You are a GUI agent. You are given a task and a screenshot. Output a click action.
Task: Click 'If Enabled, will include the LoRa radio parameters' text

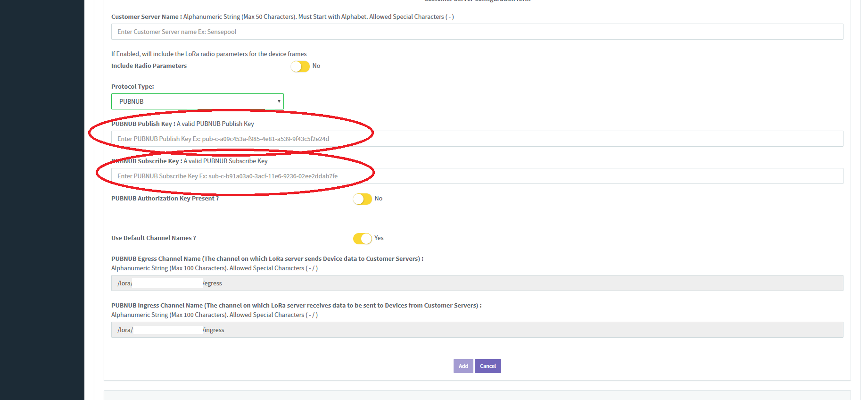(x=209, y=54)
